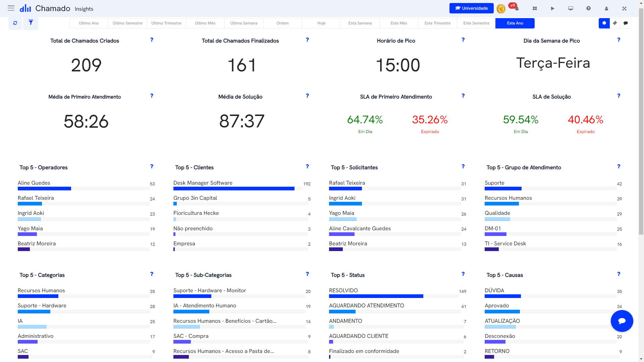Select the Esta Semana period tab

(x=360, y=23)
